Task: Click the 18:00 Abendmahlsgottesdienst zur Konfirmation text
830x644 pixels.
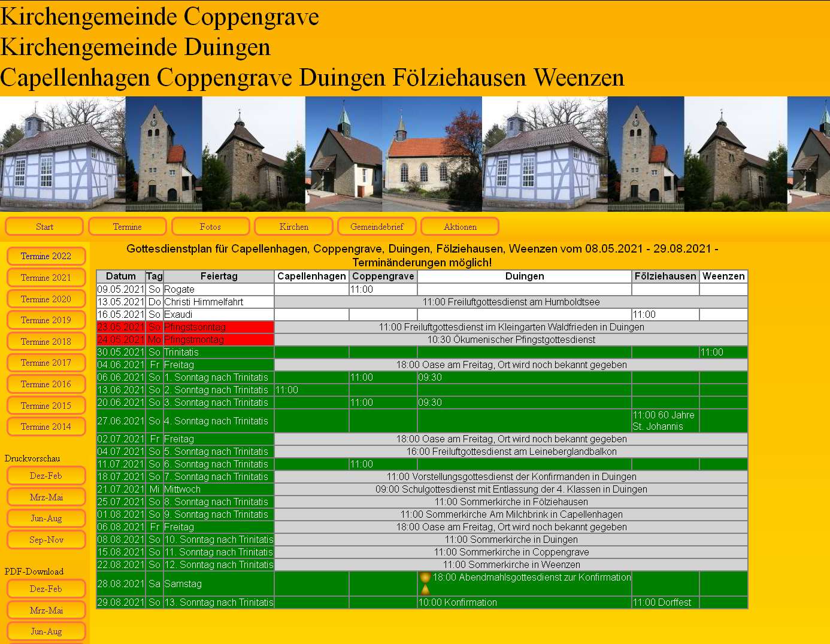Action: tap(532, 578)
